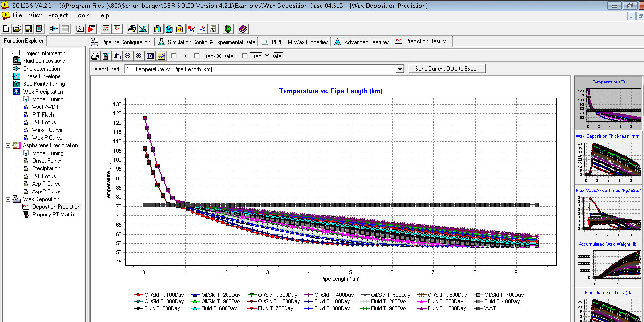Click the Excel export icon in main toolbar
The image size is (644, 322).
[x=143, y=29]
